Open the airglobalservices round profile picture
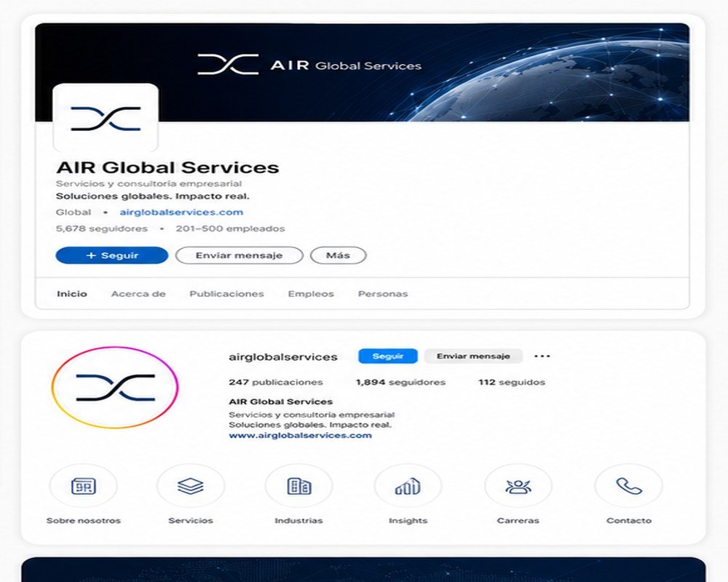 click(115, 388)
